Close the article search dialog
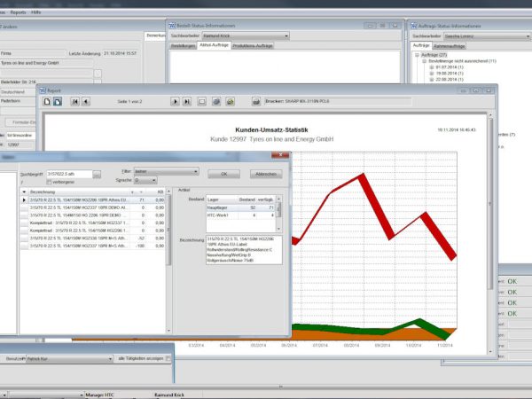This screenshot has height=399, width=532. point(280,154)
